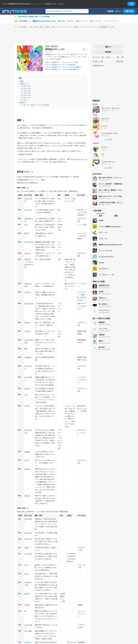Click ONEPIECE trending tag
Viewport: 138px width, 644px height.
[70, 21]
